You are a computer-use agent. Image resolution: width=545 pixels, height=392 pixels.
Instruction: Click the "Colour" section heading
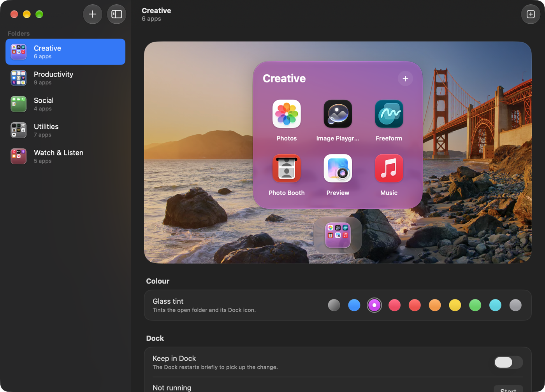tap(158, 281)
